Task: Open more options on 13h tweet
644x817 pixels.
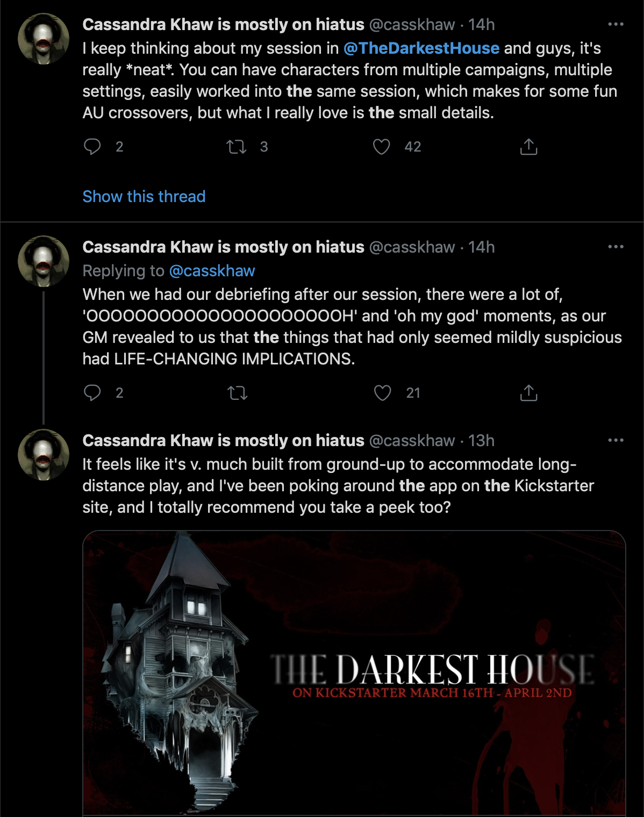Action: click(616, 440)
